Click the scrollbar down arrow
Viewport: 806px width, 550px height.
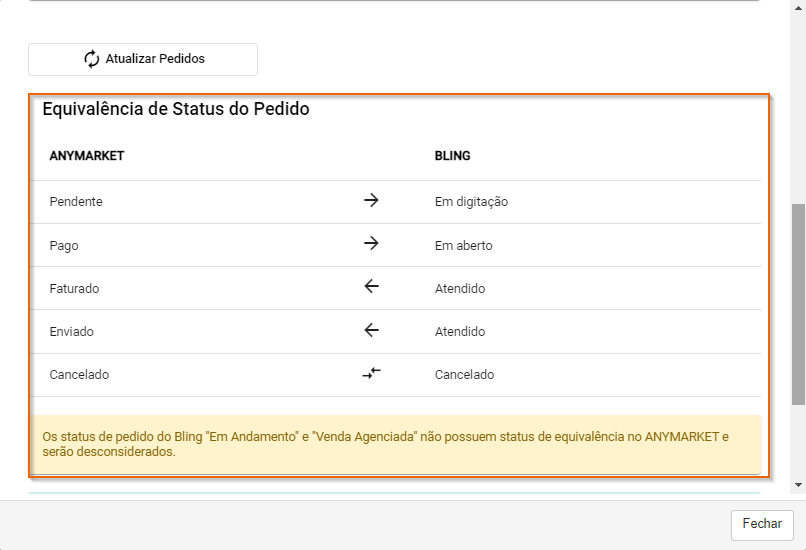coord(798,485)
